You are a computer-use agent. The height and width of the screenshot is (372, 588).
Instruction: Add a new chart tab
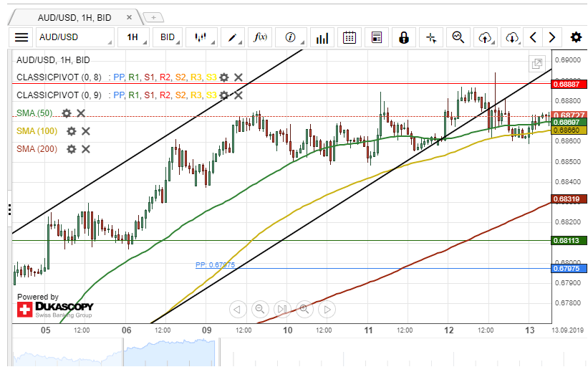point(153,16)
